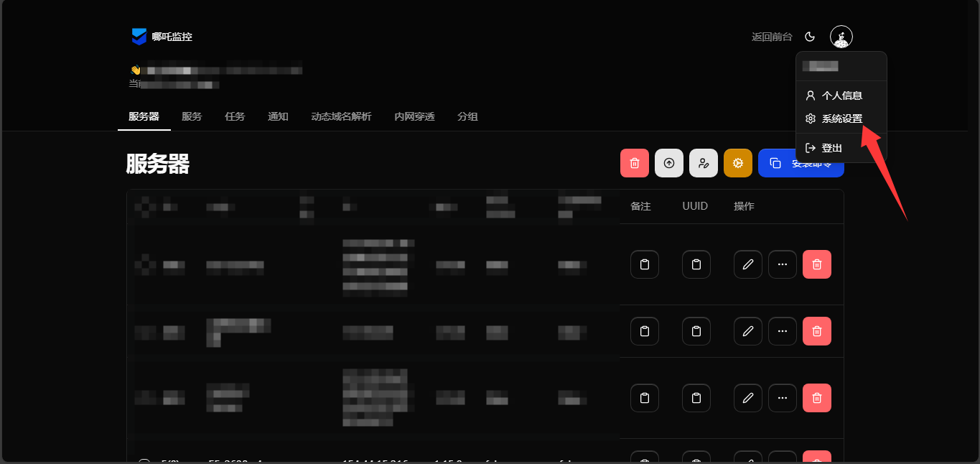Open the 动态域名解析 tab
This screenshot has height=464, width=980.
tap(341, 116)
